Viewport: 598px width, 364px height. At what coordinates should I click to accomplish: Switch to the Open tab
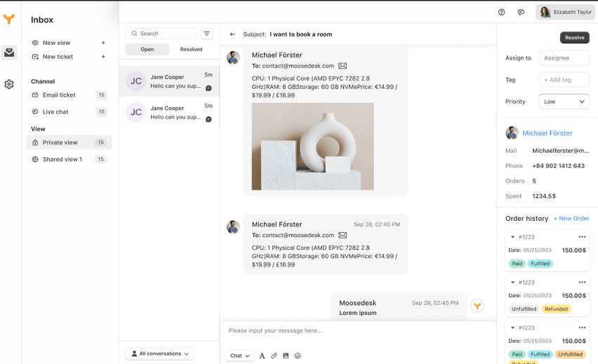147,49
